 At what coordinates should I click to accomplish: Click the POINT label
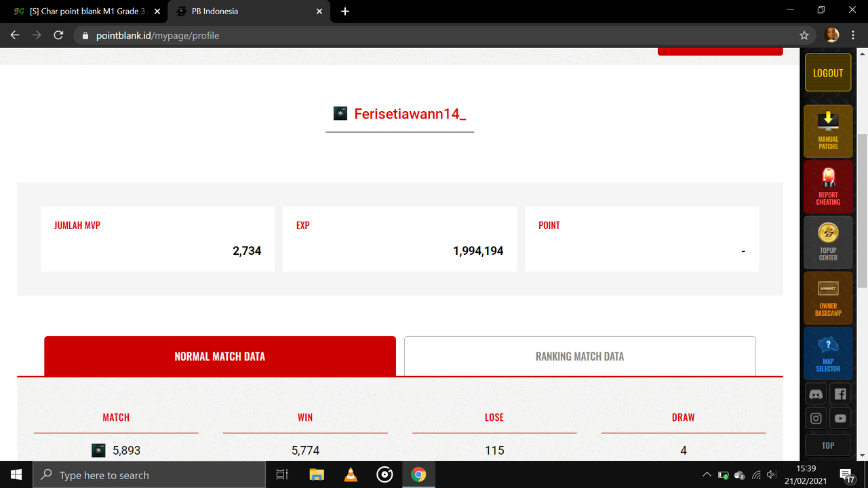click(x=549, y=225)
